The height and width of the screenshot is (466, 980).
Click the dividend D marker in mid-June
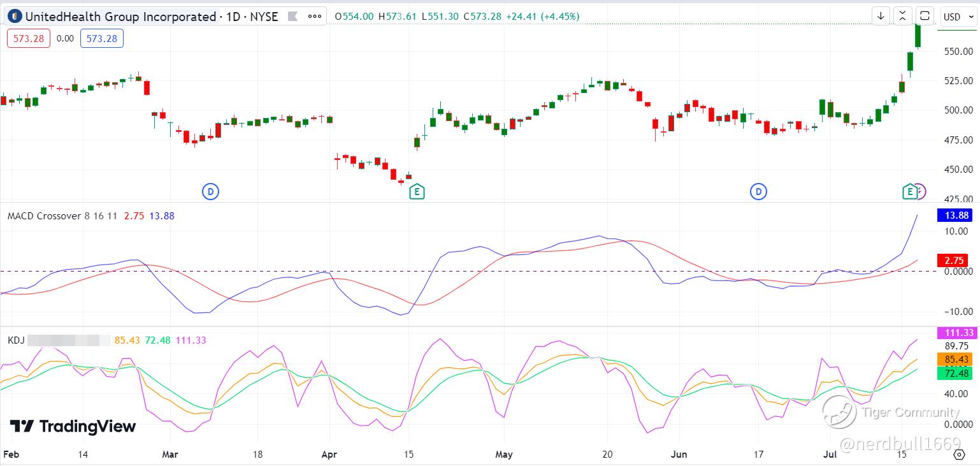(x=758, y=191)
